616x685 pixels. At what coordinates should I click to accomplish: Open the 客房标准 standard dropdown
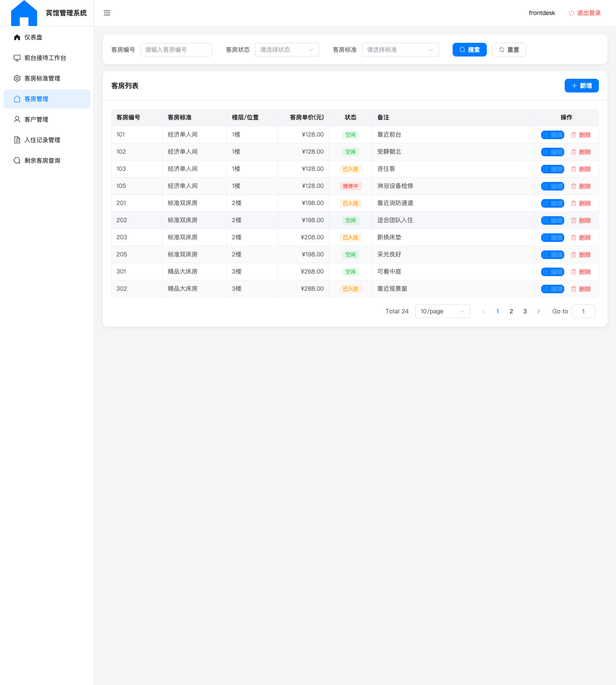400,50
